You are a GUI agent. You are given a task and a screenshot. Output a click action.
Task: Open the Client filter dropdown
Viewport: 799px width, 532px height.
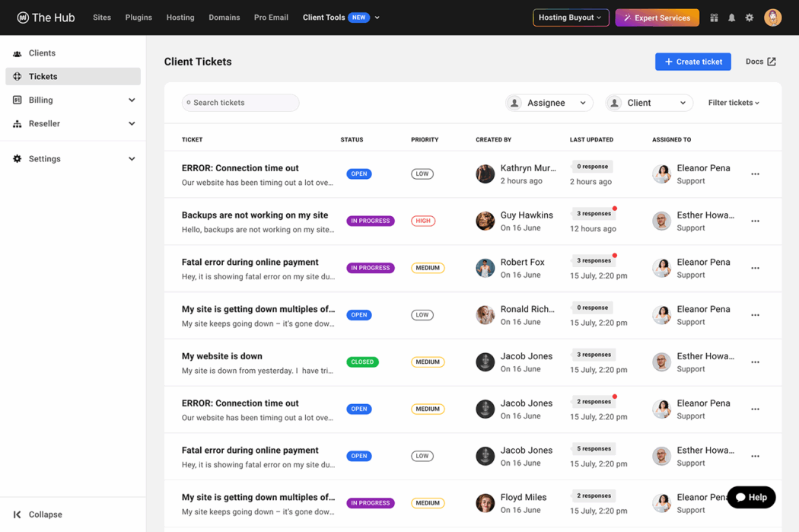[648, 102]
